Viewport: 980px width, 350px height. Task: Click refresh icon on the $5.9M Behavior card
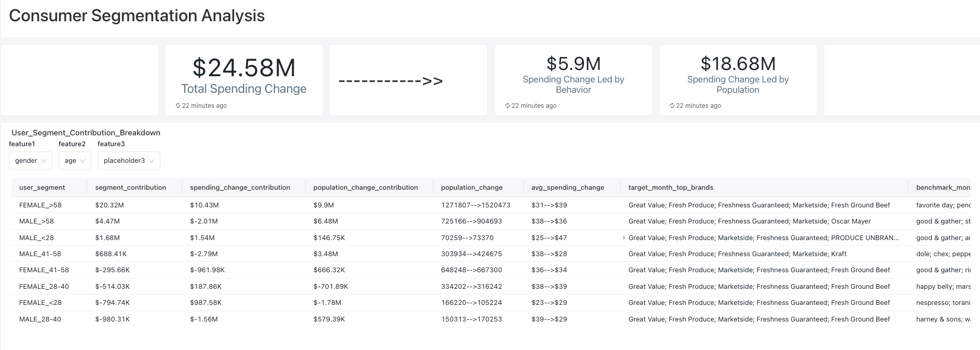coord(507,106)
